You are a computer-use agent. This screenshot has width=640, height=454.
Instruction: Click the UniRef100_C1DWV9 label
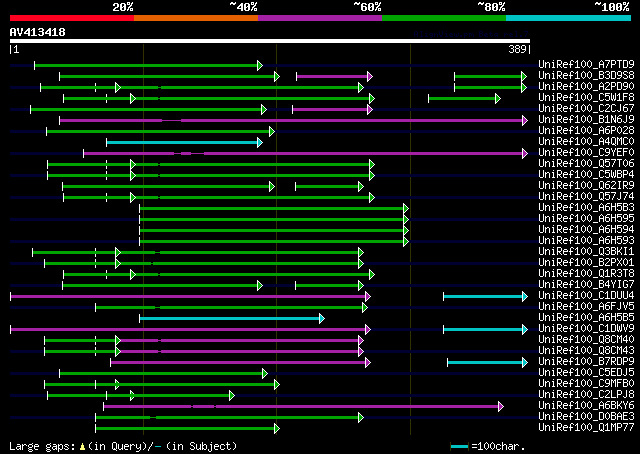[x=586, y=329]
